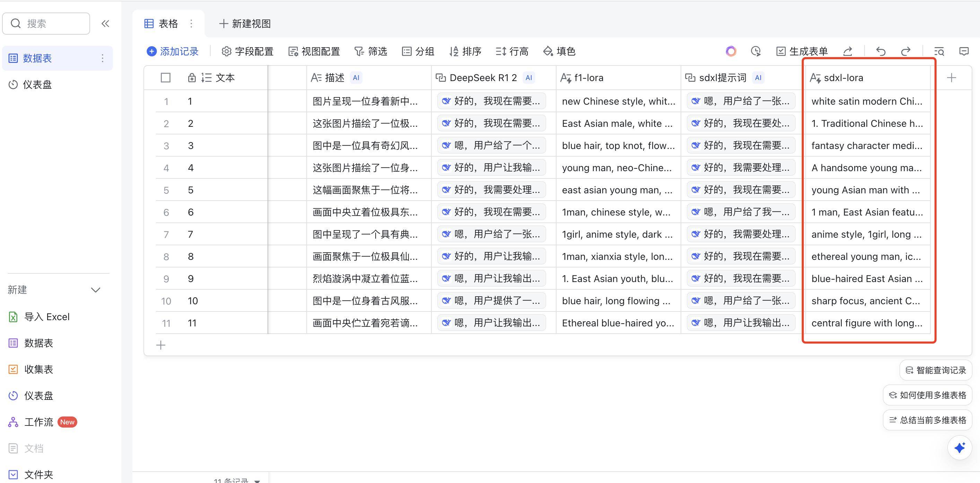The width and height of the screenshot is (980, 483).
Task: Create new 收集表
Action: [x=31, y=369]
